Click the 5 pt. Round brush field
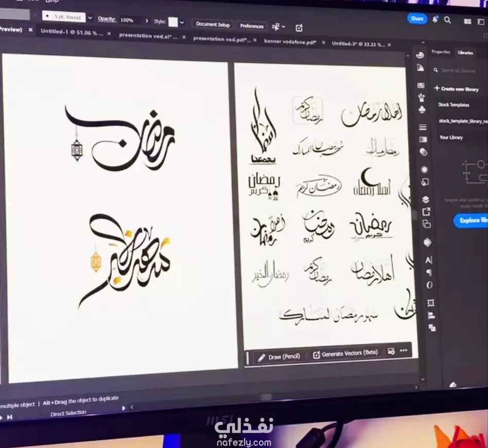488x448 pixels. coord(64,16)
